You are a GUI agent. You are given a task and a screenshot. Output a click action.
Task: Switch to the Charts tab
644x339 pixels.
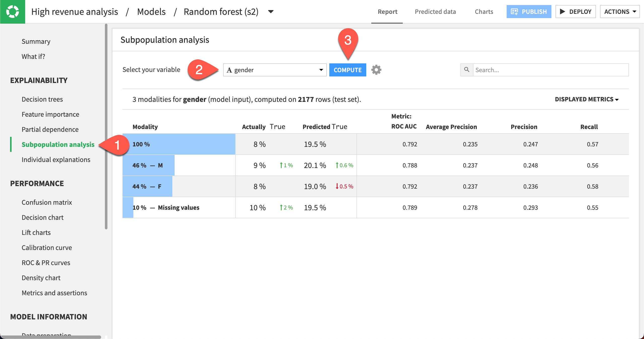[x=484, y=12]
